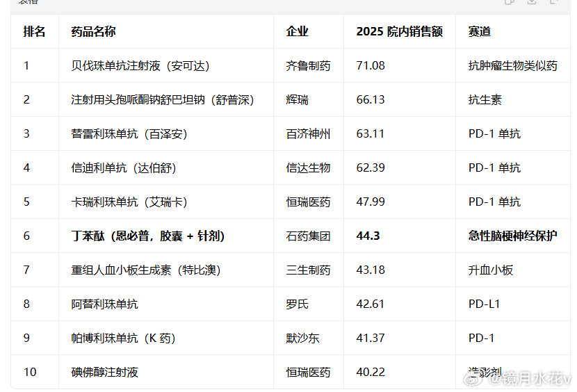Click the 2025 院内销售额 column header
The image size is (577, 392).
point(400,32)
